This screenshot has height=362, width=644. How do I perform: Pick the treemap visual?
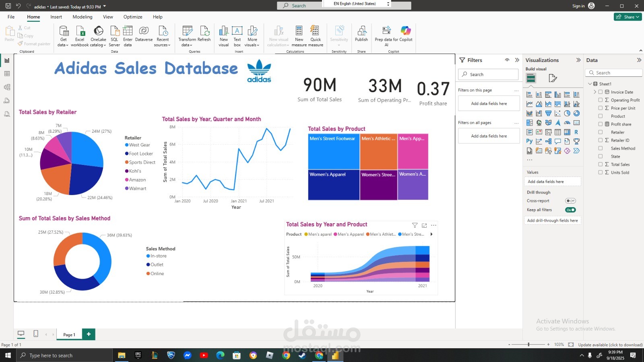pyautogui.click(x=529, y=123)
